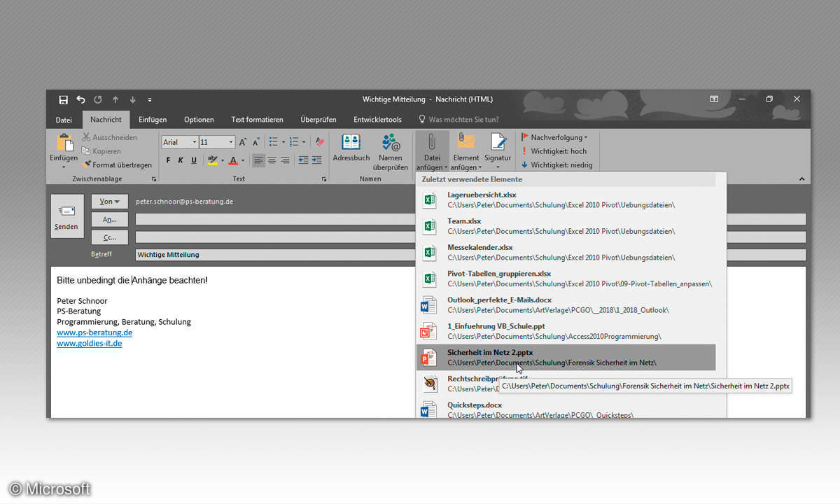Click Kopieren (copy)

(x=101, y=151)
